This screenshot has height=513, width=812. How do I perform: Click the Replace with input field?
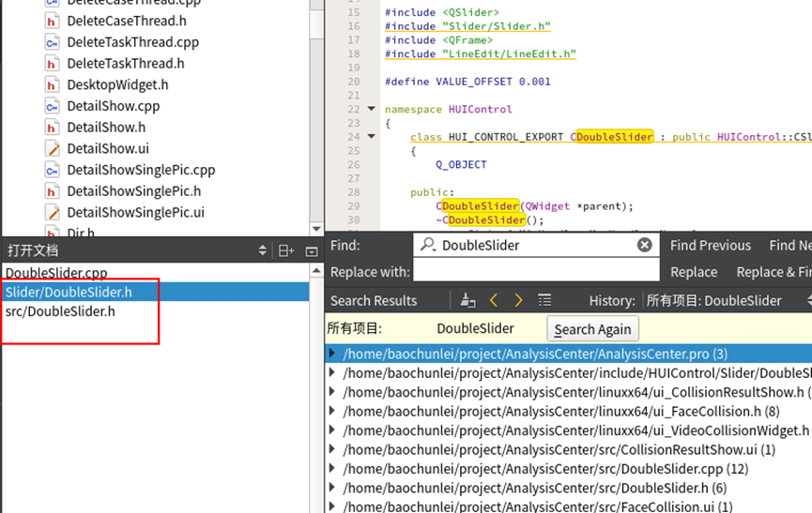[536, 271]
